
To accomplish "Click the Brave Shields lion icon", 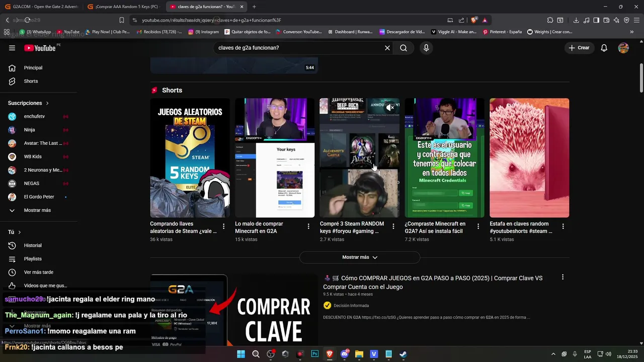I will (x=473, y=20).
